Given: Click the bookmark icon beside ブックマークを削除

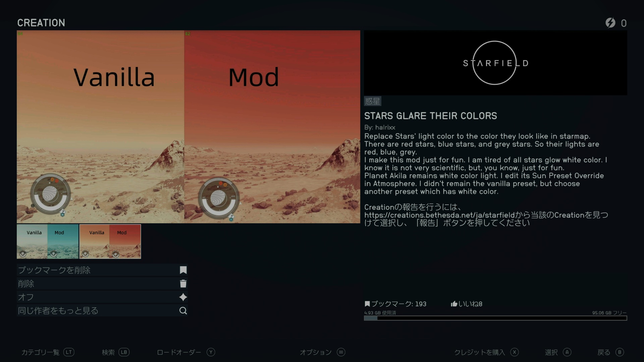Looking at the screenshot, I should pyautogui.click(x=183, y=270).
